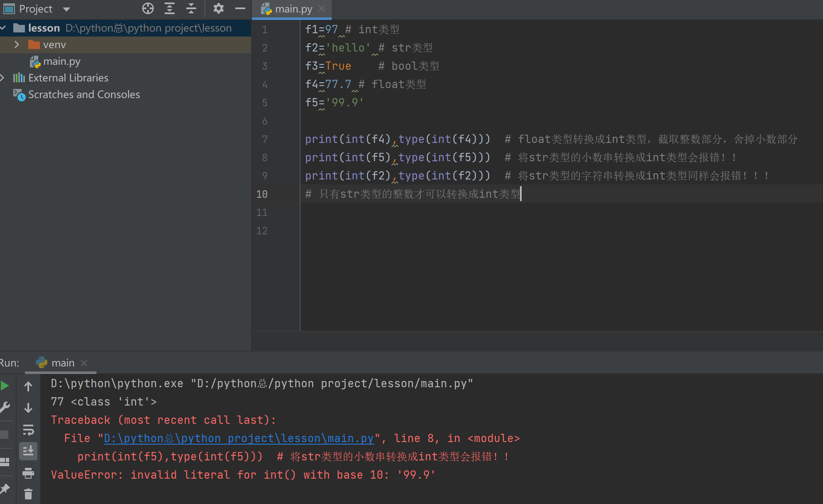Close the main.py editor tab

(322, 8)
